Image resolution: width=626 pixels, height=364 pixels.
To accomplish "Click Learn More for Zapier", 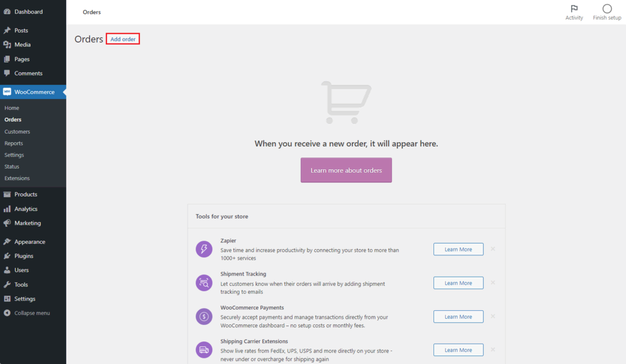I will (458, 249).
